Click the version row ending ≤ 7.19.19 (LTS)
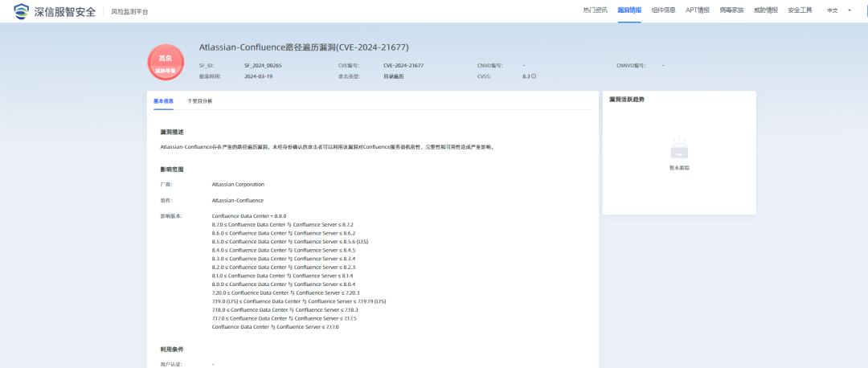 (x=299, y=301)
